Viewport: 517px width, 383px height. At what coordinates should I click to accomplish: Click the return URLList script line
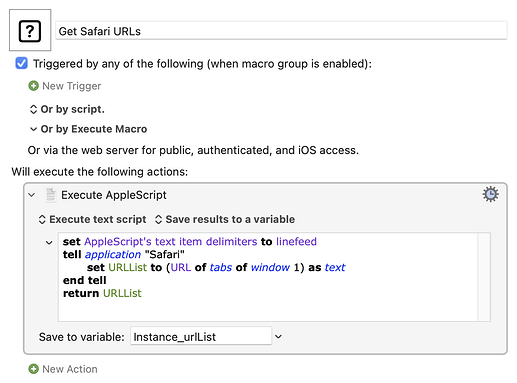tap(102, 293)
